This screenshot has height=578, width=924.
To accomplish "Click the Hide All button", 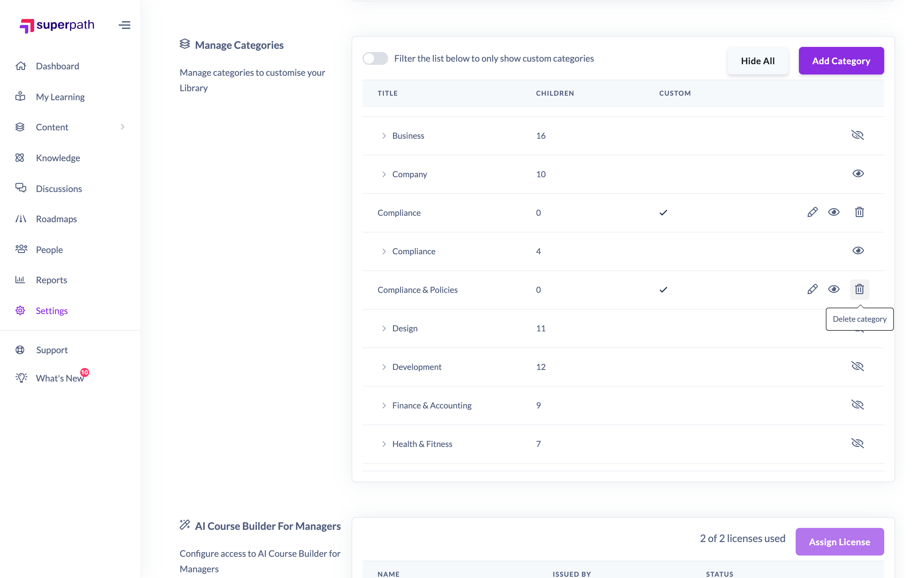I will pyautogui.click(x=758, y=61).
